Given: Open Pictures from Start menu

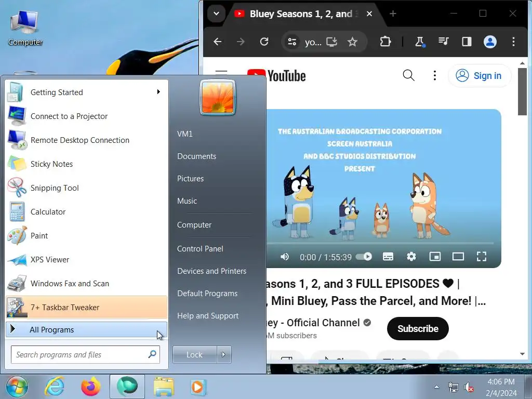Looking at the screenshot, I should tap(190, 179).
